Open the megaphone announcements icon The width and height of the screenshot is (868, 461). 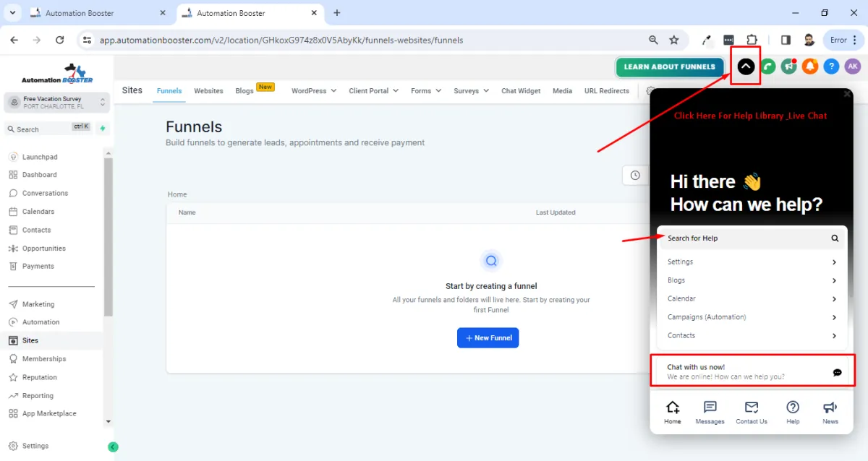(788, 66)
